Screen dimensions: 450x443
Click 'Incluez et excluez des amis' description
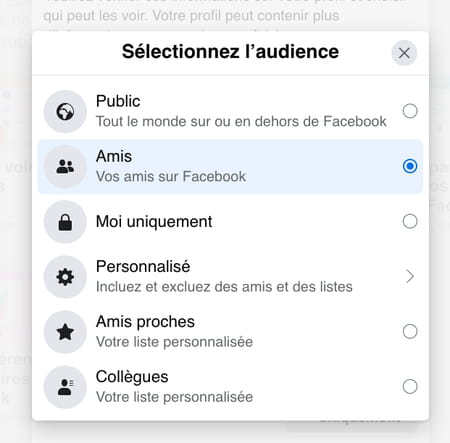click(224, 287)
